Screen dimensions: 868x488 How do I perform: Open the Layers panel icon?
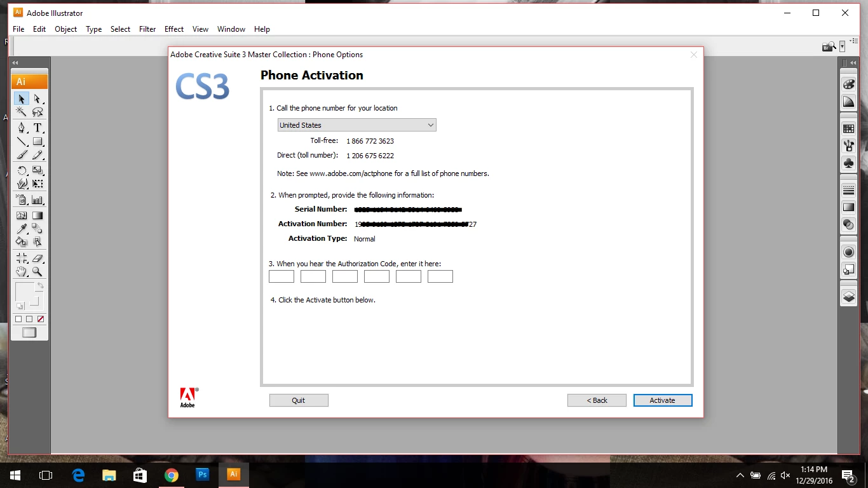[x=848, y=297]
